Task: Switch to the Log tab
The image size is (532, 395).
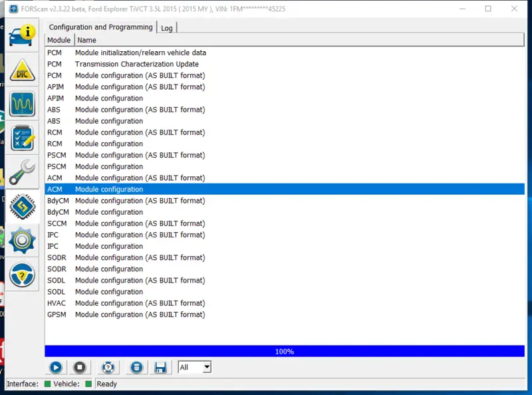Action: (167, 28)
